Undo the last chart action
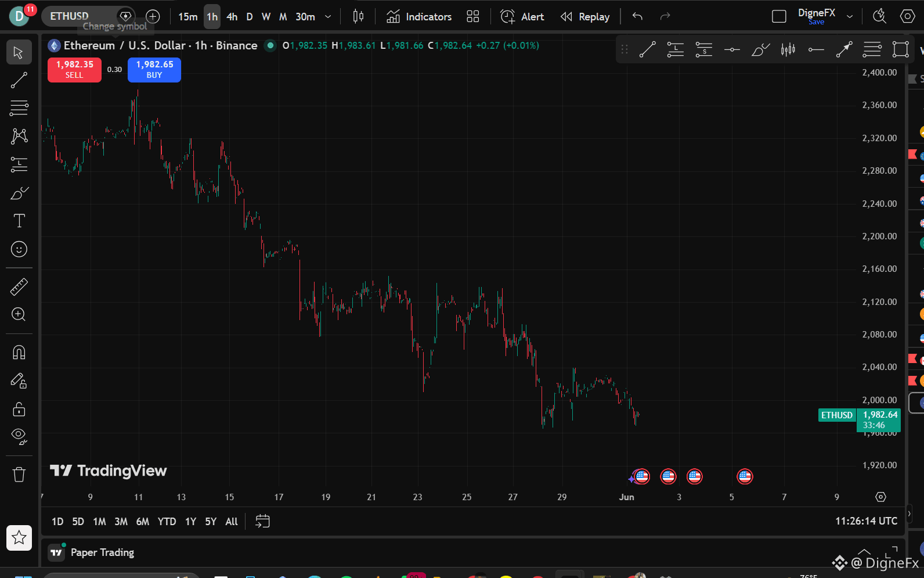The image size is (924, 578). click(x=637, y=16)
